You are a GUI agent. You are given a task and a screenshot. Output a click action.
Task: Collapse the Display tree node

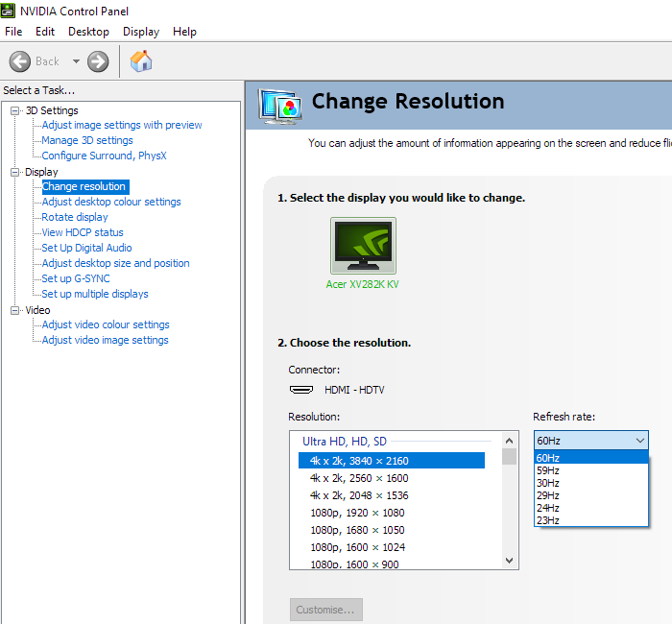click(x=15, y=172)
